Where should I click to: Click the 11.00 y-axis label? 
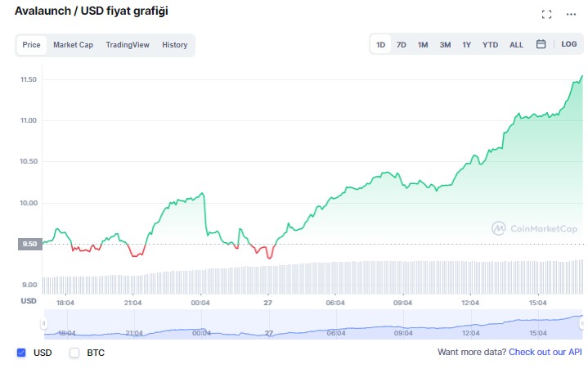click(x=29, y=120)
